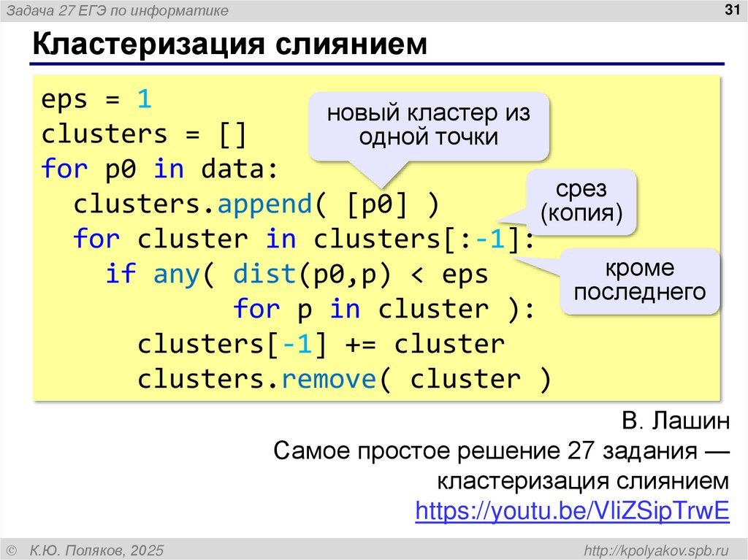Select the slide number 31
Viewport: 748px width, 560px height.
tap(730, 9)
